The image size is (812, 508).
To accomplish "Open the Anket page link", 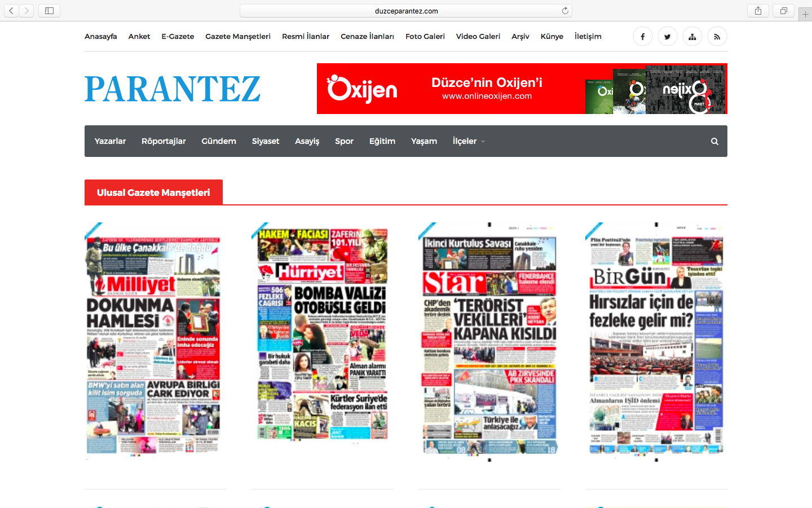I will click(139, 37).
